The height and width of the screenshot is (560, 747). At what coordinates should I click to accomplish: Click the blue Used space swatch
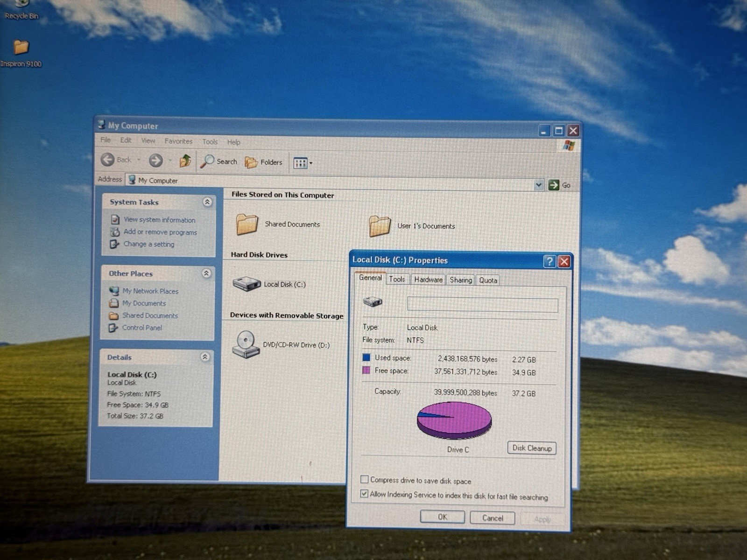(x=366, y=357)
